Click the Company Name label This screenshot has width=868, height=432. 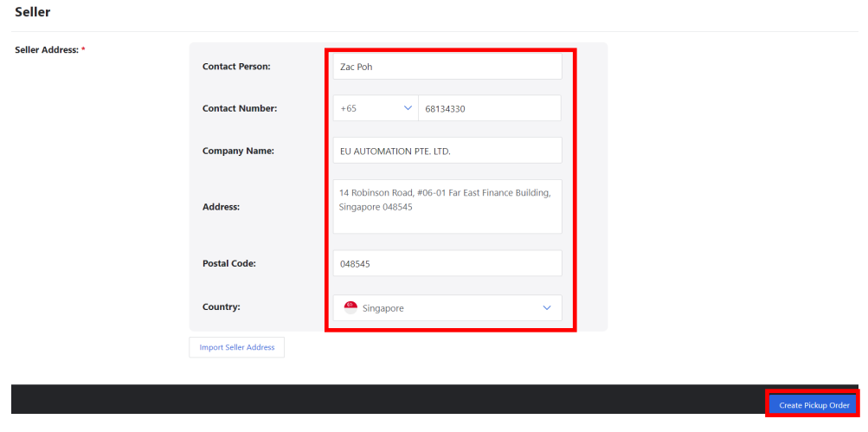[x=239, y=151]
